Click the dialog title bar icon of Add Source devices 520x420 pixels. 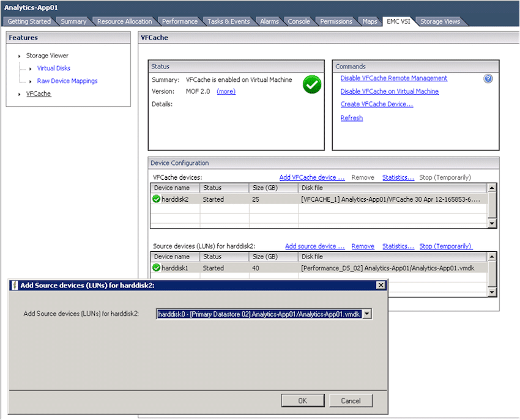14,285
